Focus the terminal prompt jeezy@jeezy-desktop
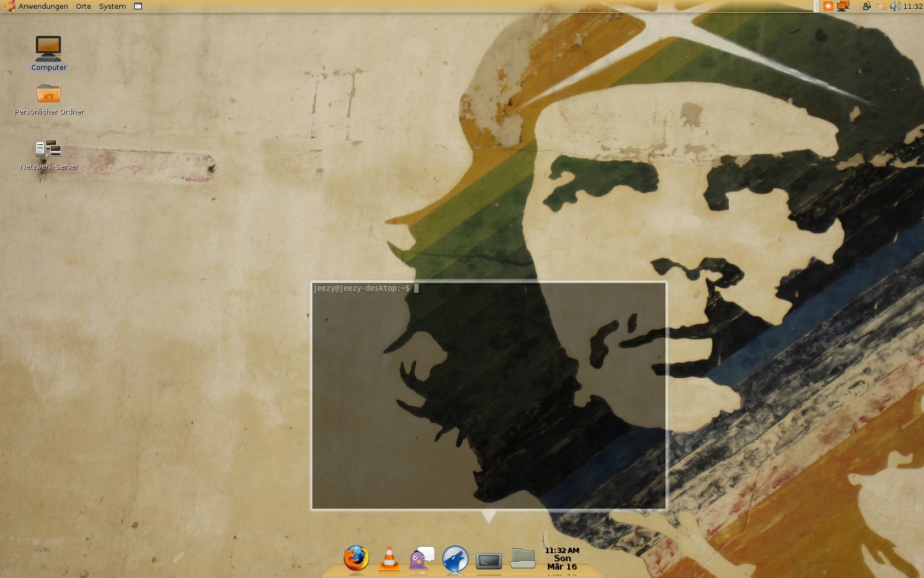This screenshot has height=578, width=924. (361, 288)
